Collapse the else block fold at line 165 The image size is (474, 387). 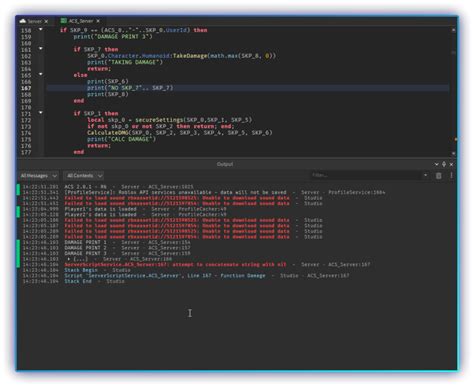[41, 74]
